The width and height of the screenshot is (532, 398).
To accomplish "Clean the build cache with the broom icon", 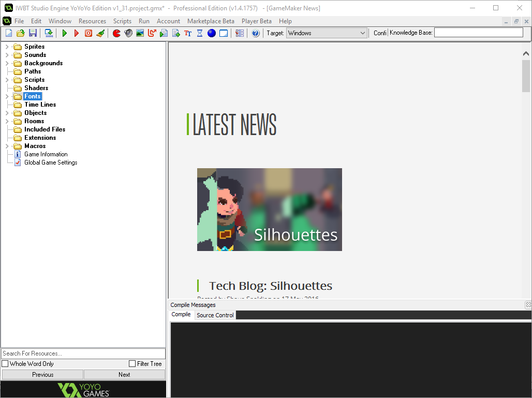I will point(100,33).
